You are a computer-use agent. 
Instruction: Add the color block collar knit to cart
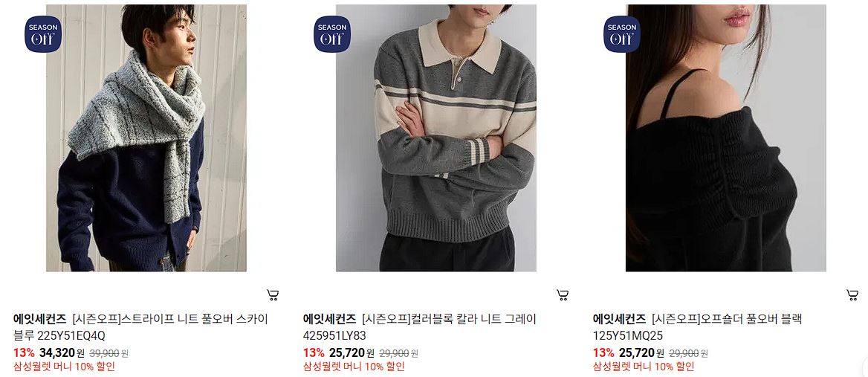[x=563, y=295]
